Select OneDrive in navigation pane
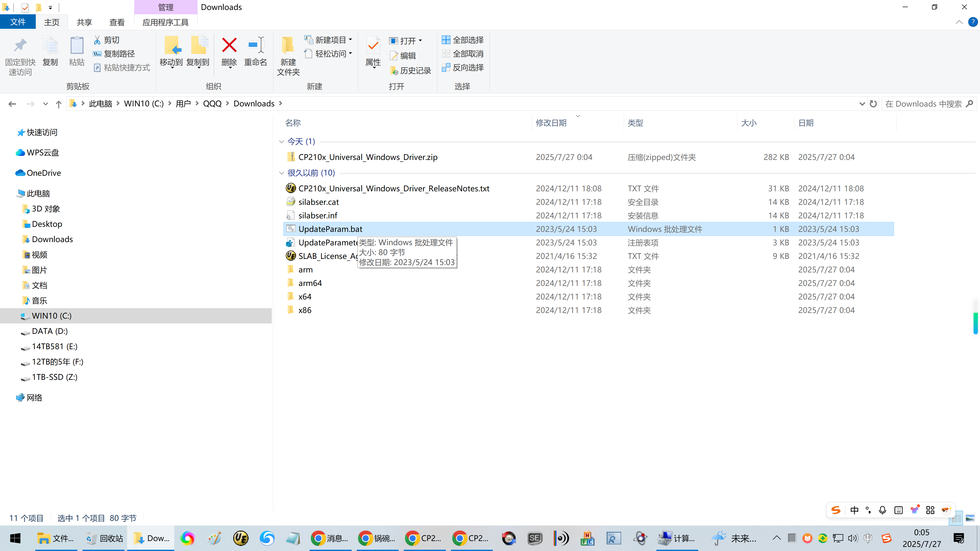Screen dimensions: 980x551 coord(44,173)
